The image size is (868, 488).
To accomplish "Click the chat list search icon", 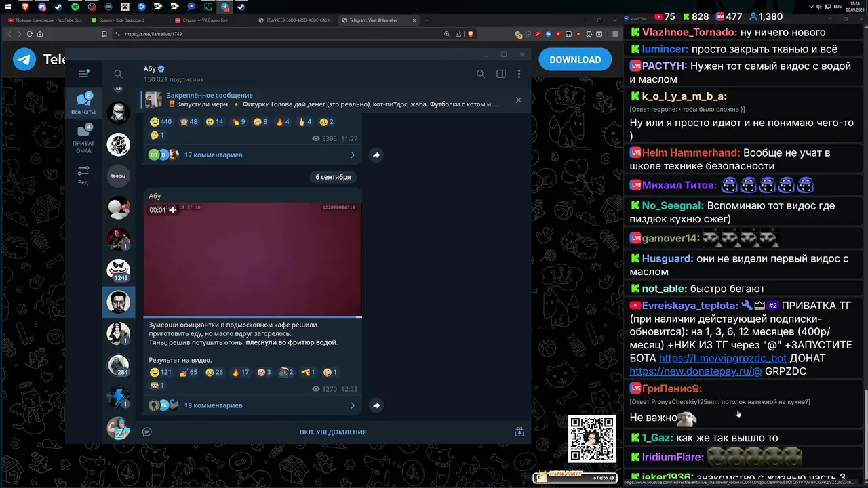I will tap(118, 74).
